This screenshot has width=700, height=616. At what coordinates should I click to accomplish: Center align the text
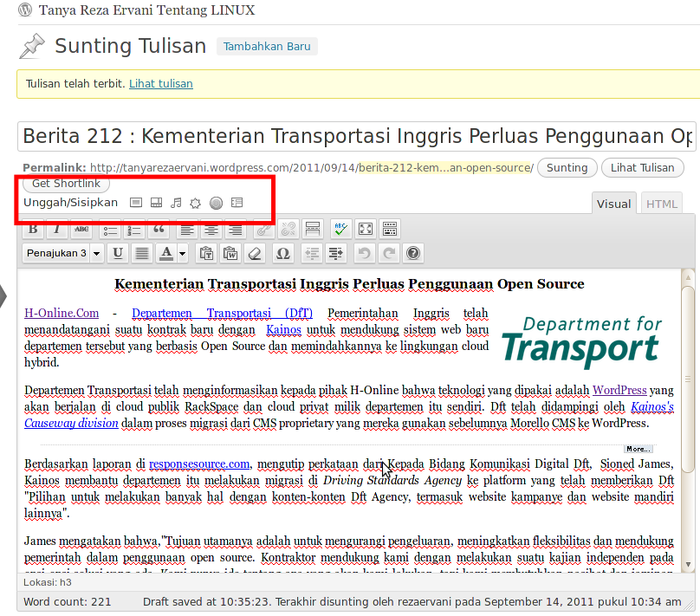[x=211, y=229]
